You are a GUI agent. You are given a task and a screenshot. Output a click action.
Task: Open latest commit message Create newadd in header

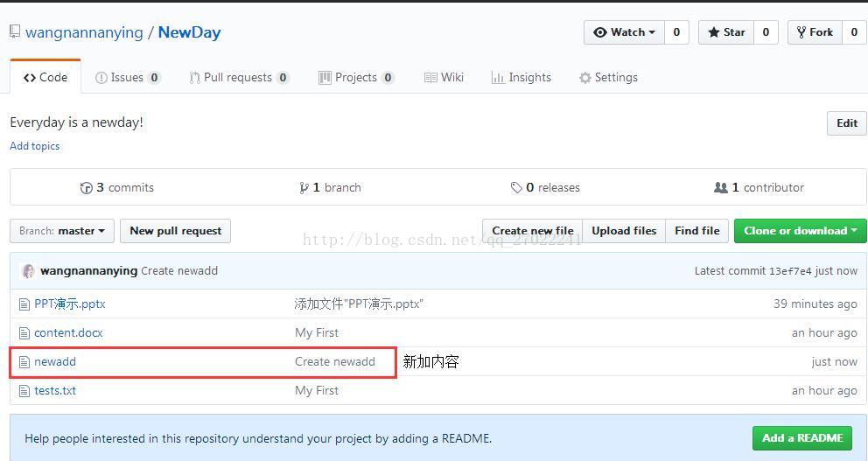click(x=179, y=271)
